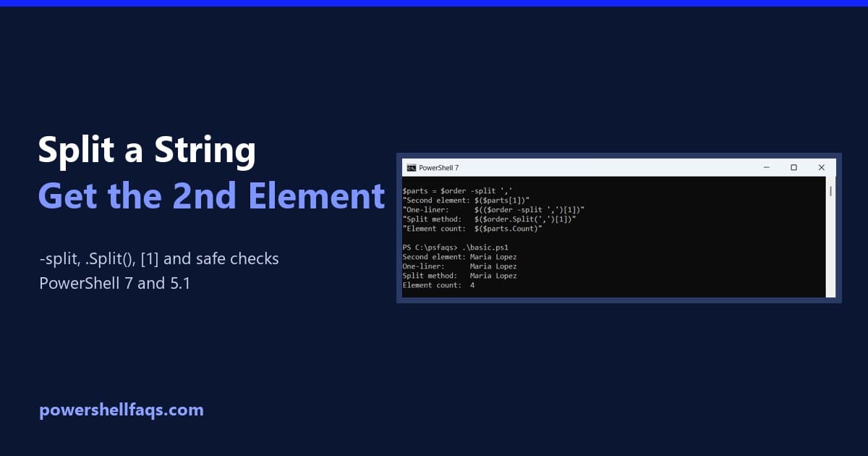Maximize the PowerShell 7 window
868x456 pixels.
click(793, 167)
